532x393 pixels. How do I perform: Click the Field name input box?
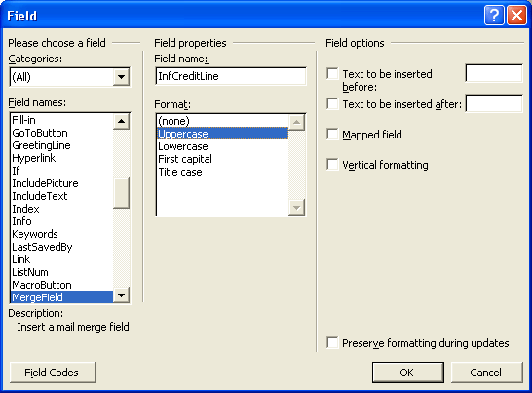[x=231, y=76]
